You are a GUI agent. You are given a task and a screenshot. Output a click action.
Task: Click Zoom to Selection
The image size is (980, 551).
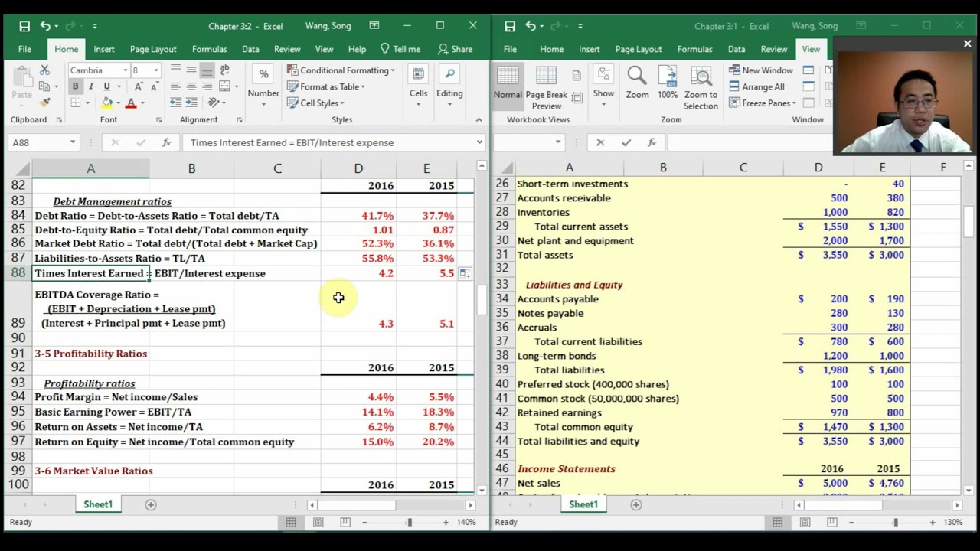(701, 87)
